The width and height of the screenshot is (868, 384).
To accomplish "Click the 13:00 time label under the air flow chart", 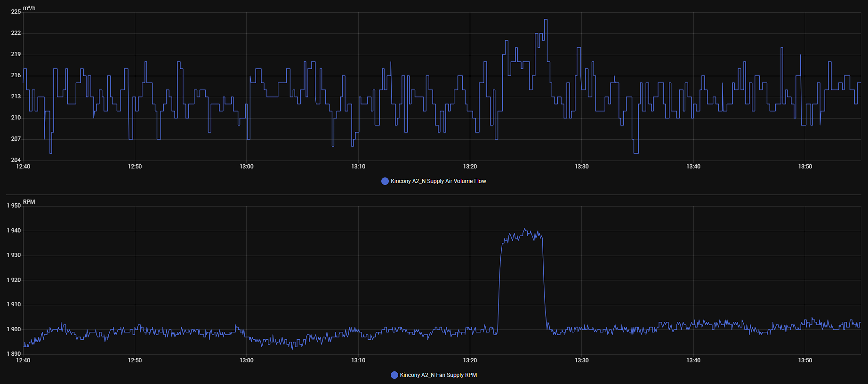I will [246, 167].
